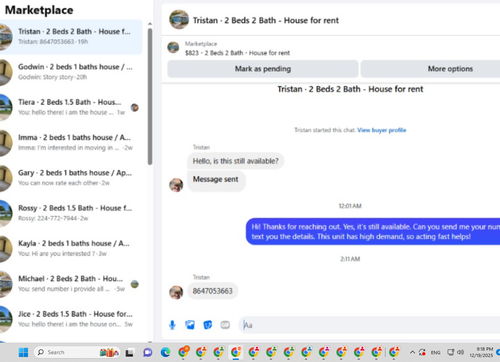Attach a photo using the image icon

coord(190,325)
